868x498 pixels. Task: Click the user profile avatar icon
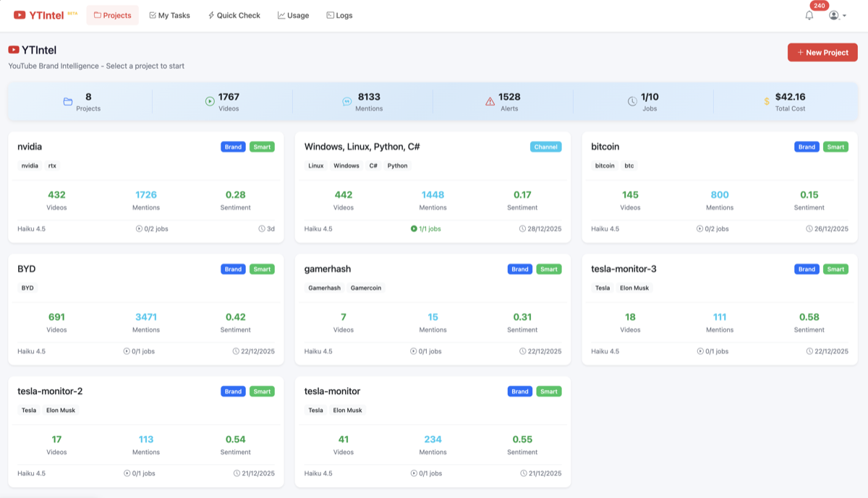point(832,14)
